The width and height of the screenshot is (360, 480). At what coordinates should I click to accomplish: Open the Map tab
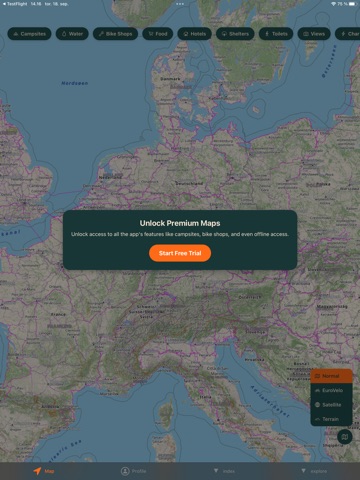[44, 471]
